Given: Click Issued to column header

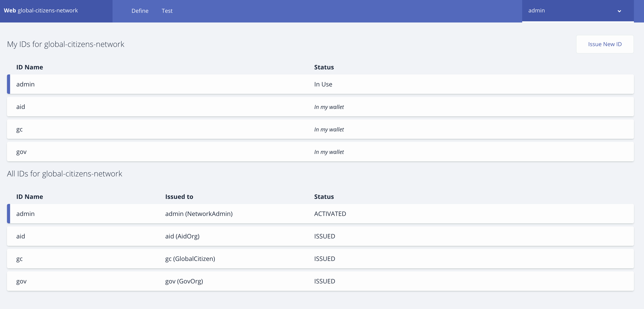Looking at the screenshot, I should [x=179, y=197].
